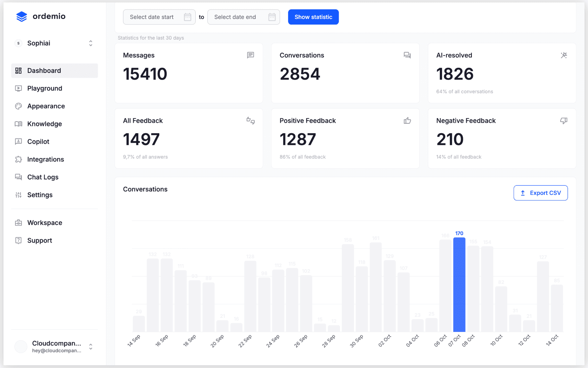
Task: Open Integrations from the sidebar
Action: click(x=55, y=159)
